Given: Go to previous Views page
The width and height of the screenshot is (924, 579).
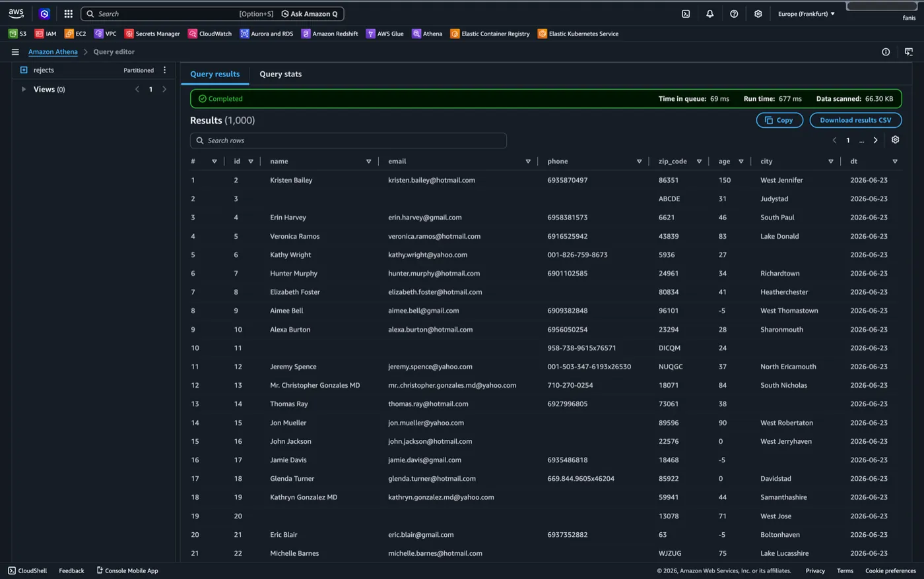Looking at the screenshot, I should click(x=137, y=89).
